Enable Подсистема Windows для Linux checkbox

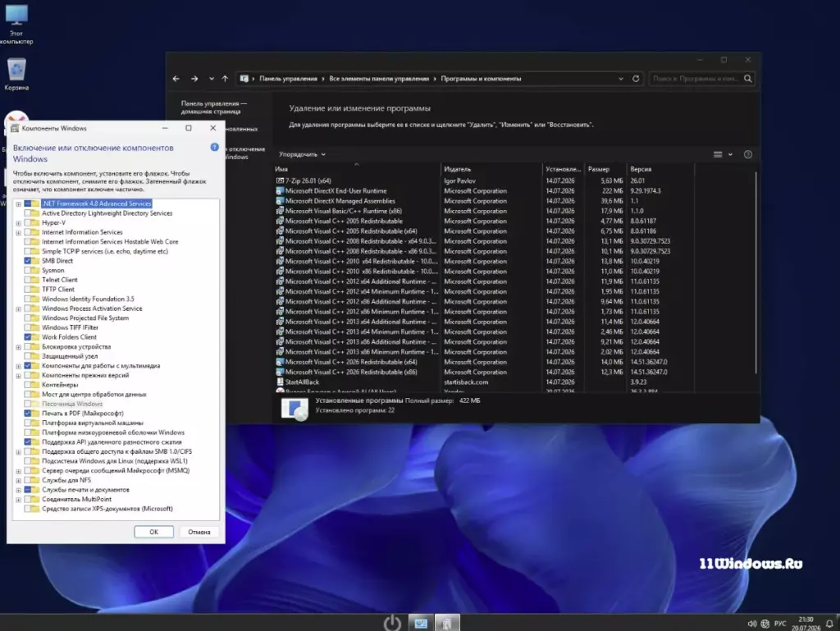(x=27, y=461)
